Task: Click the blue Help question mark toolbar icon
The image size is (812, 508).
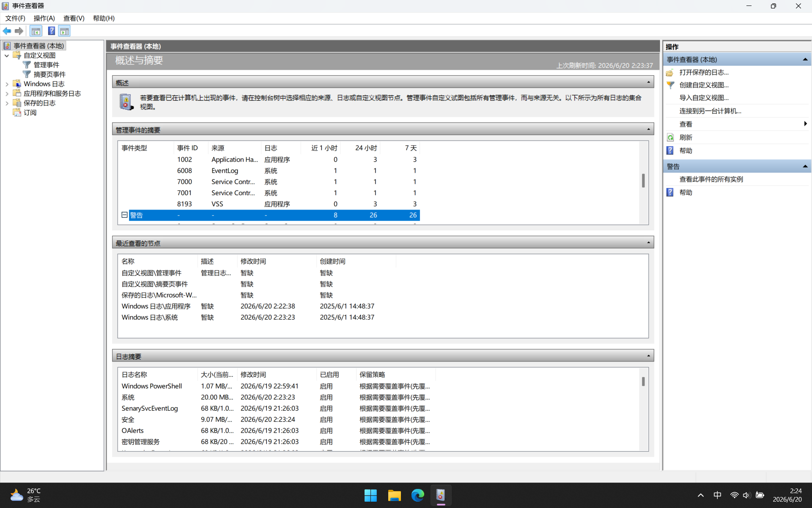Action: (51, 31)
